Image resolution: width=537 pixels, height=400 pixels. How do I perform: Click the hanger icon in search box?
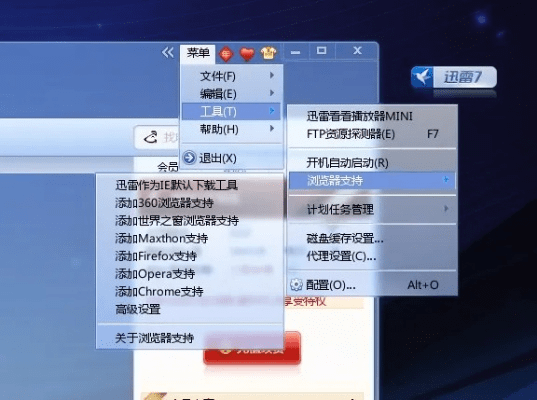point(151,137)
